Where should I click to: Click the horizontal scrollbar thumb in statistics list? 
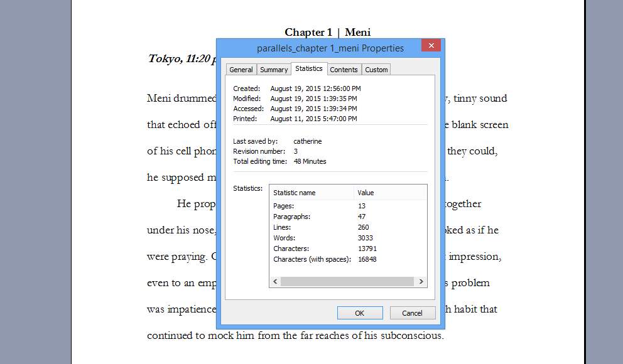point(347,282)
